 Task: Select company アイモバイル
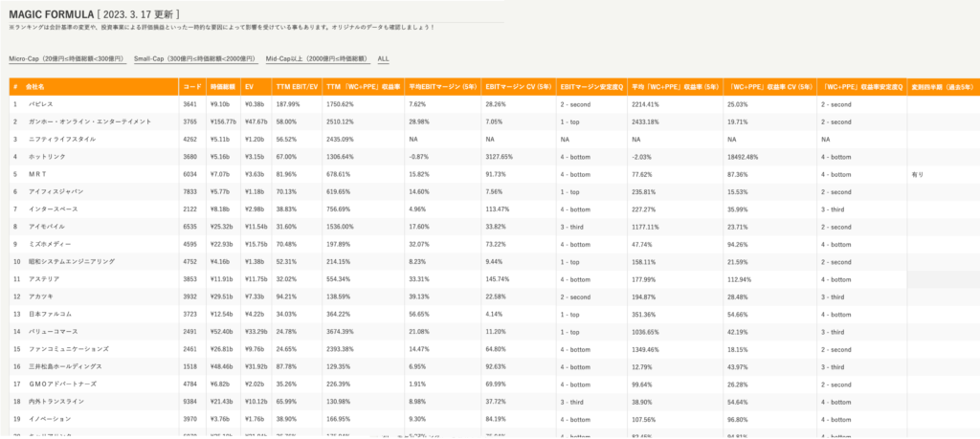point(47,227)
